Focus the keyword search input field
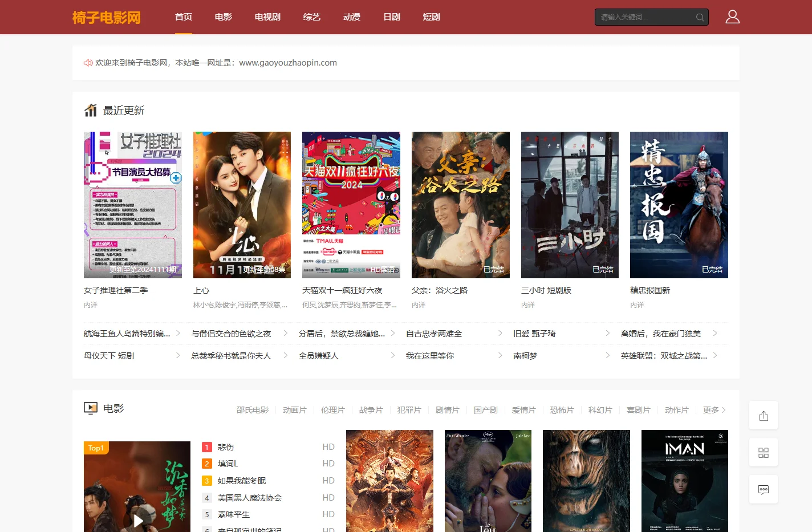The image size is (812, 532). point(646,17)
